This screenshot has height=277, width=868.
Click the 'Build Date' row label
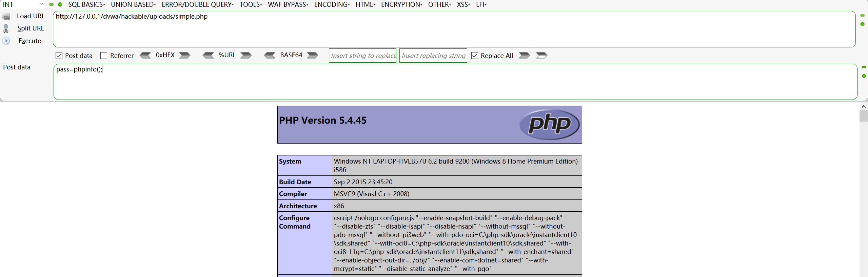[295, 182]
